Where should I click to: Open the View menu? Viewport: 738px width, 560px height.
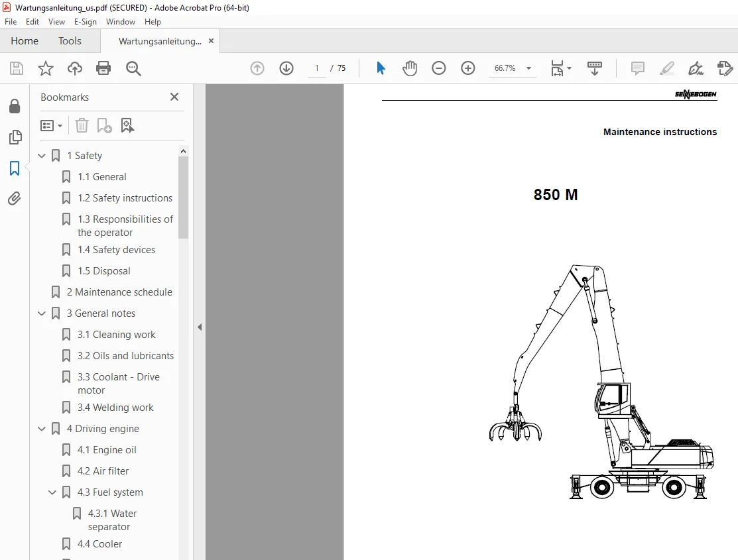tap(56, 22)
